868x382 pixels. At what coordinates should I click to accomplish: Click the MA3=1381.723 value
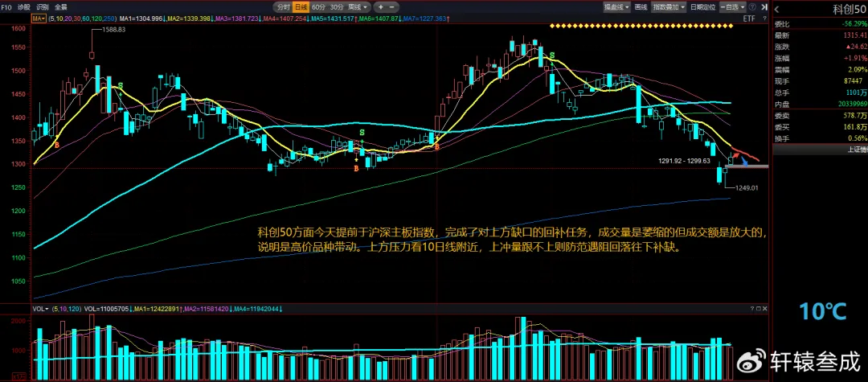[237, 18]
